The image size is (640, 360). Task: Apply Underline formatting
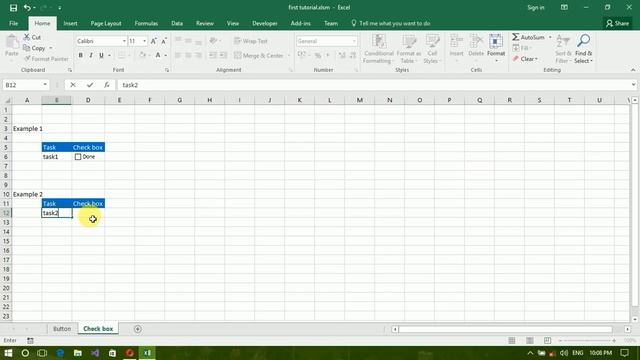[101, 55]
